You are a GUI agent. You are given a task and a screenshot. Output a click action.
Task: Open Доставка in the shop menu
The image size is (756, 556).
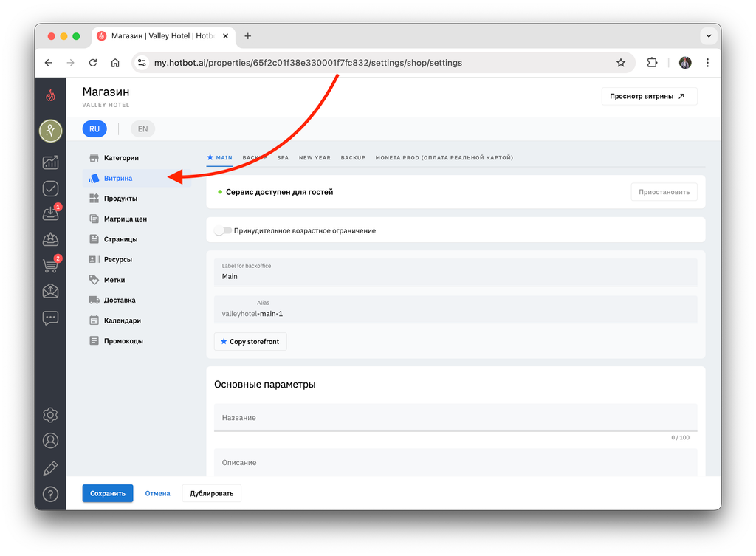coord(137,300)
